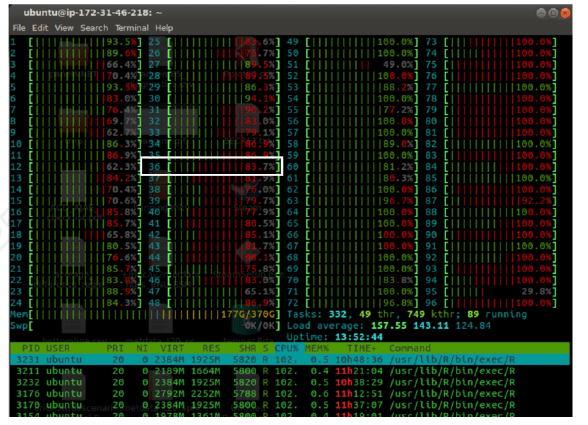Viewport: 588px width, 425px height.
Task: Select process row with PID 3211
Action: point(290,371)
